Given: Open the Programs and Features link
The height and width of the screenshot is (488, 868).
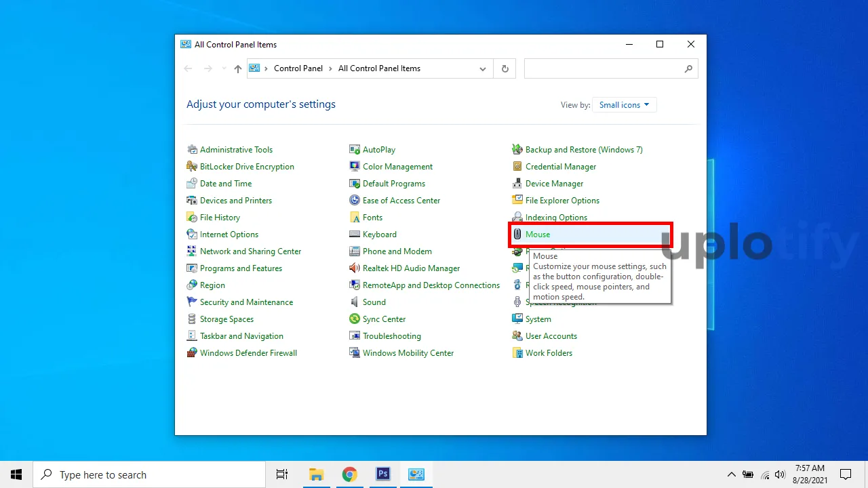Looking at the screenshot, I should 241,268.
